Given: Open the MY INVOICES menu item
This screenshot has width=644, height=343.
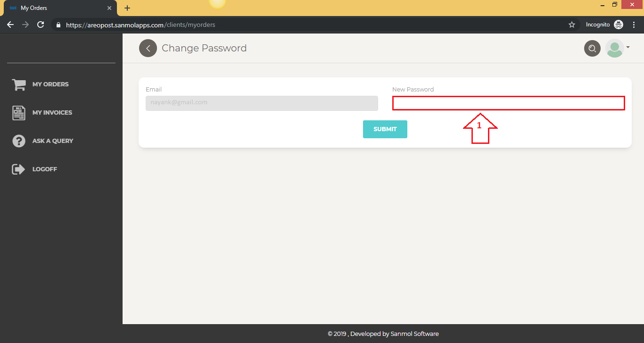Looking at the screenshot, I should [x=52, y=113].
